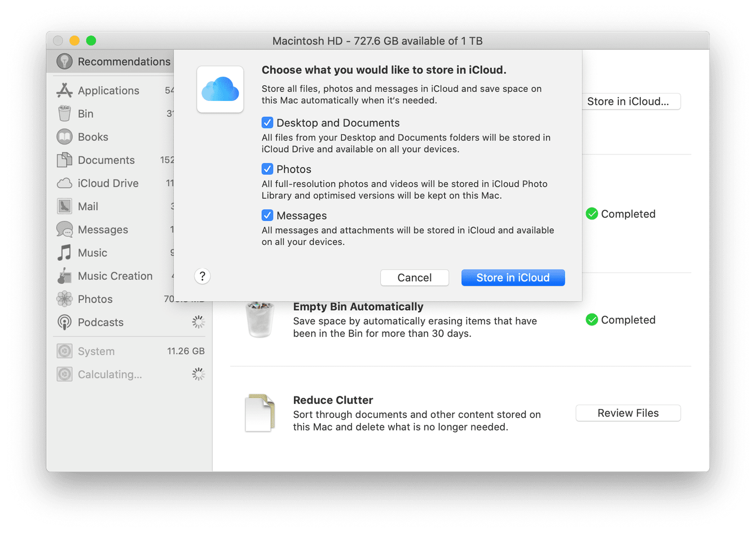Open help via the question mark button
This screenshot has height=533, width=756.
202,276
